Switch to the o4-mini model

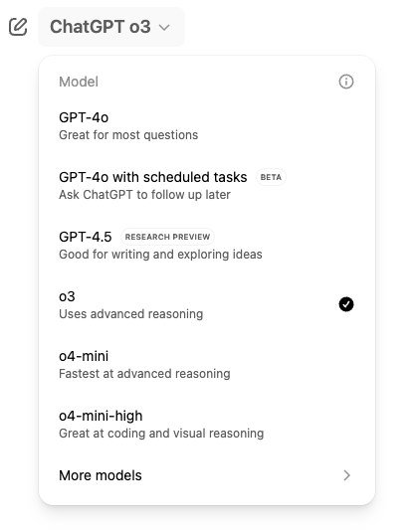pyautogui.click(x=206, y=365)
